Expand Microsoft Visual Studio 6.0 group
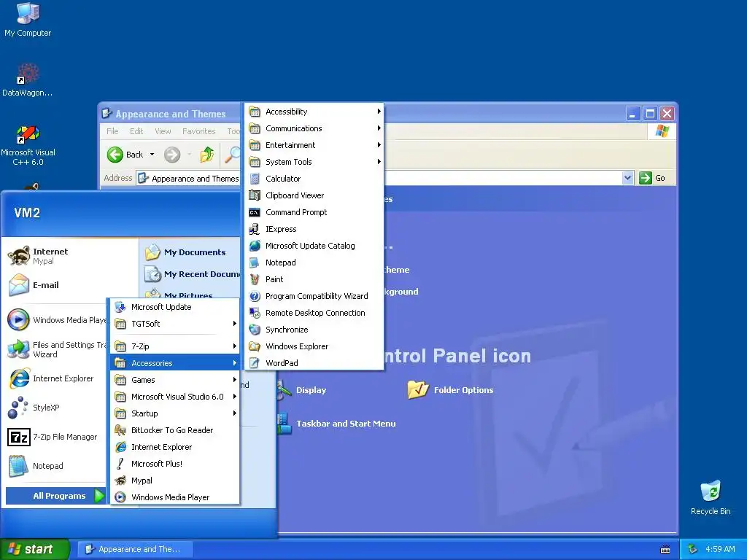The height and width of the screenshot is (560, 747). tap(174, 397)
